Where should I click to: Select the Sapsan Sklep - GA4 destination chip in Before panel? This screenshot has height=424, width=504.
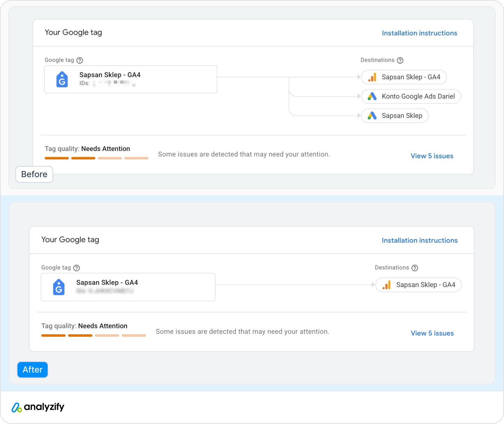[404, 77]
